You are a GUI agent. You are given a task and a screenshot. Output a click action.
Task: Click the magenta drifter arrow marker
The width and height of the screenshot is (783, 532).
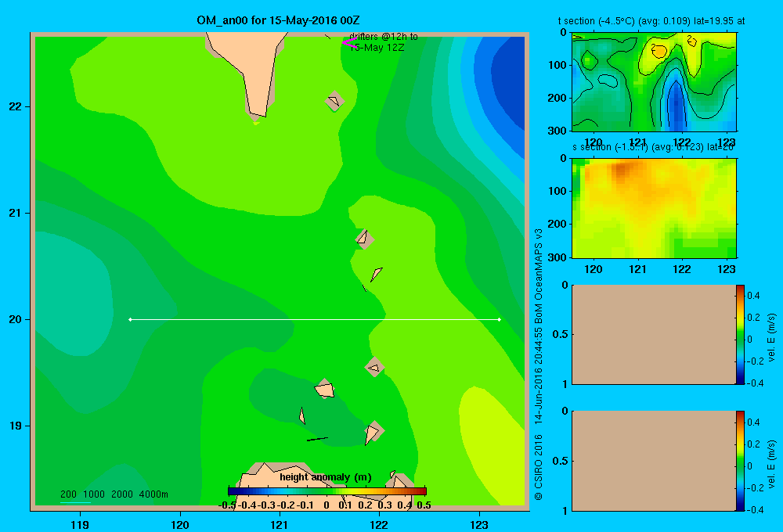coord(348,43)
